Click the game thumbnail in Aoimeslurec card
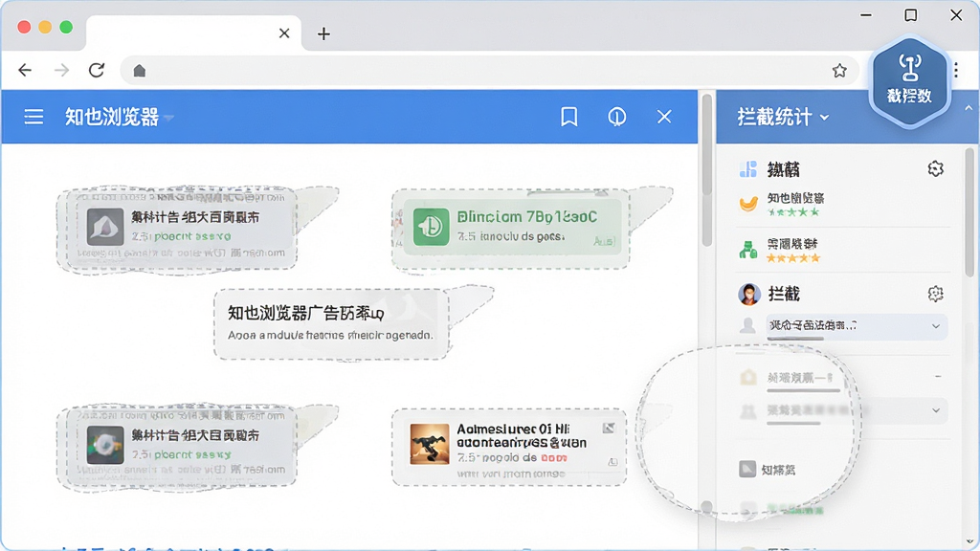The image size is (980, 551). (430, 444)
